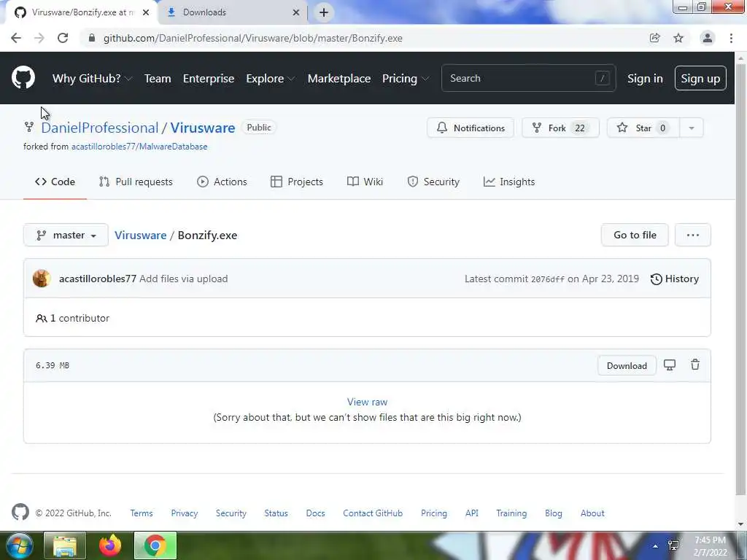Click the Fork button

coord(560,128)
